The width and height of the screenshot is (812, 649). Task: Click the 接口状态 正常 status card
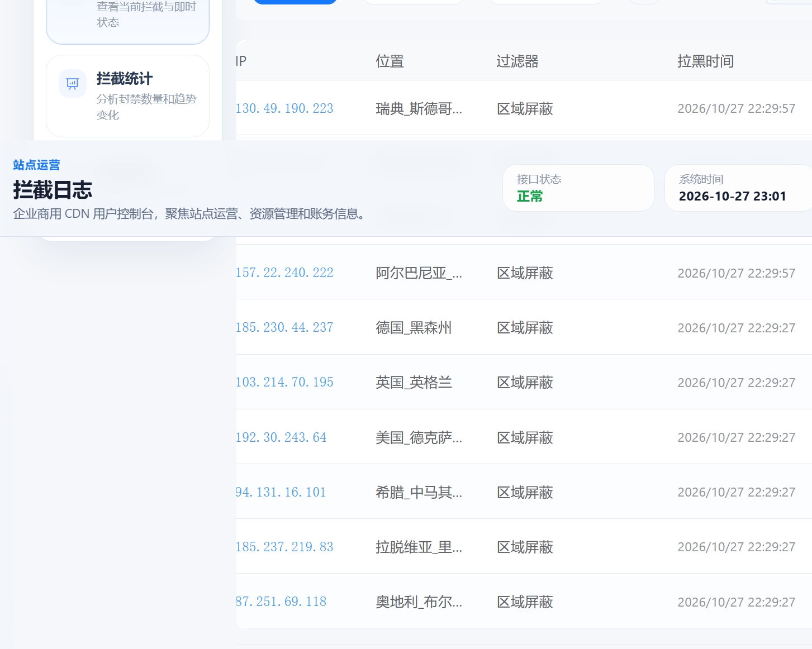(578, 188)
